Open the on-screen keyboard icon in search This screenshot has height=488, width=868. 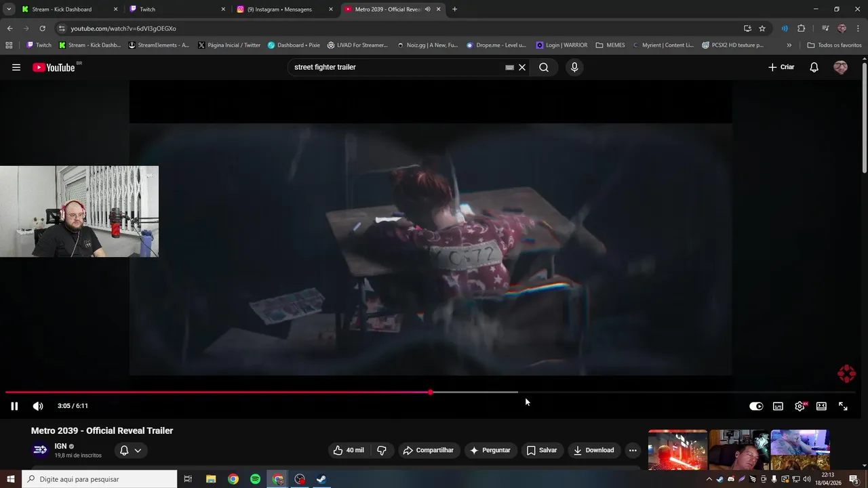point(509,67)
